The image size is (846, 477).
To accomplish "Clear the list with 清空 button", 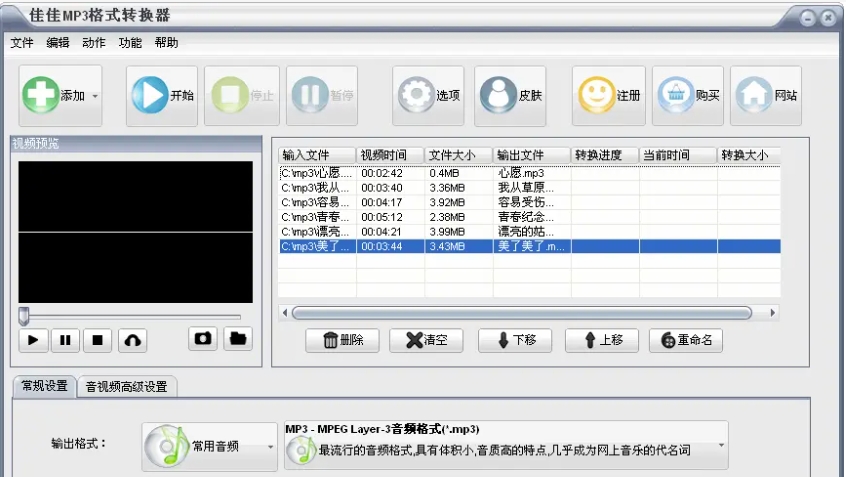I will click(x=426, y=340).
